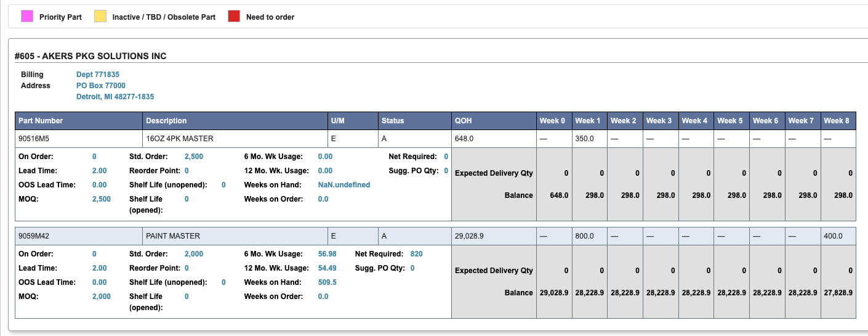Screen dimensions: 868x336
Task: Select part number 90516M5
Action: 33,139
